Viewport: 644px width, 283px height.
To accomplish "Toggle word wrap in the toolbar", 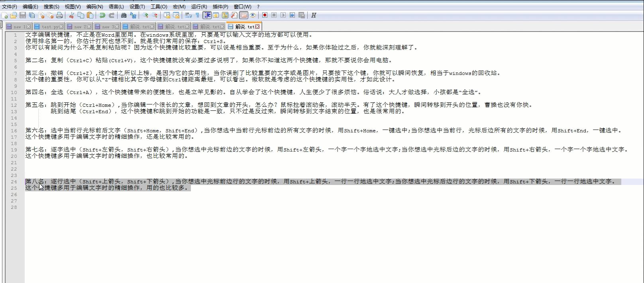I will [x=188, y=15].
